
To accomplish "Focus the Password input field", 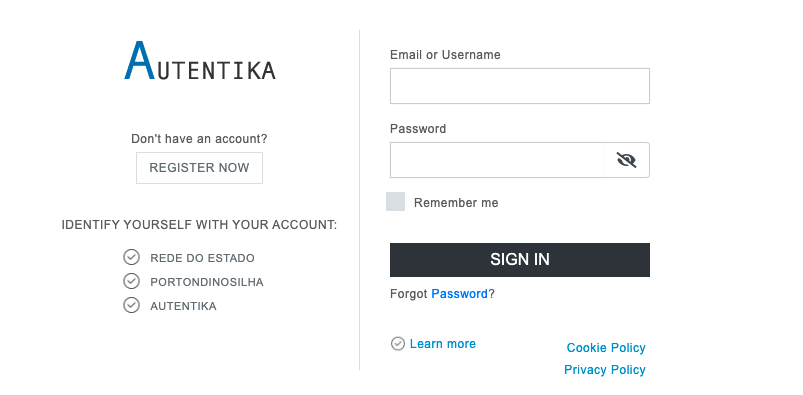I will (497, 160).
